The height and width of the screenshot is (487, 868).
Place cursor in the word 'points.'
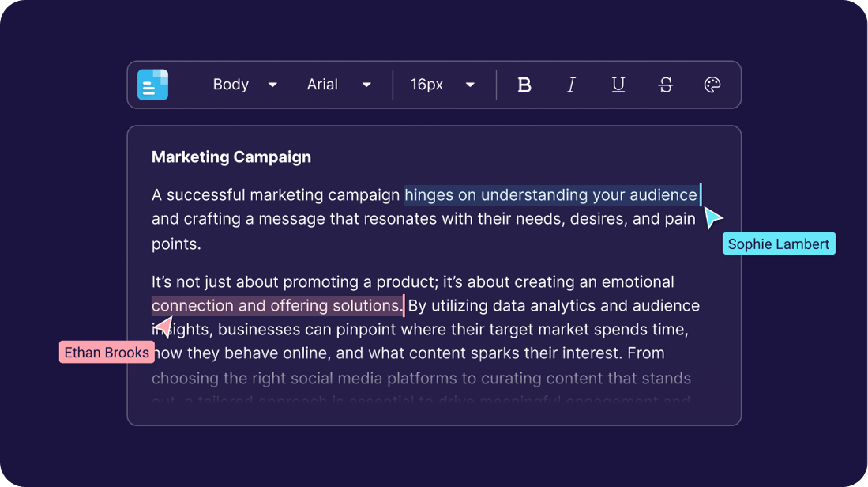tap(176, 244)
